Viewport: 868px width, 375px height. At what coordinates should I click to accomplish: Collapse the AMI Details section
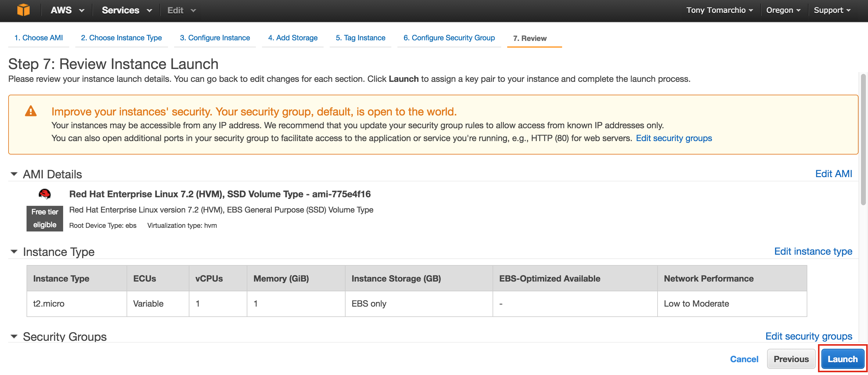[14, 174]
